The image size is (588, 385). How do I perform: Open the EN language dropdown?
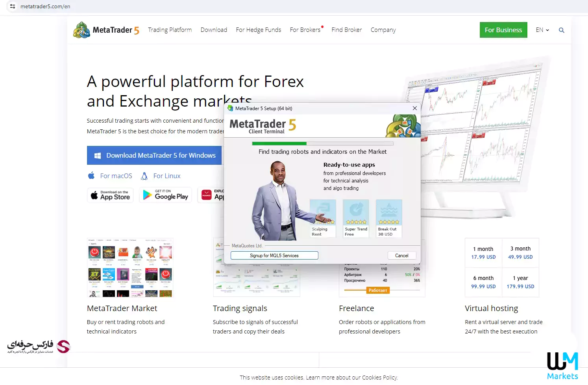click(x=542, y=30)
